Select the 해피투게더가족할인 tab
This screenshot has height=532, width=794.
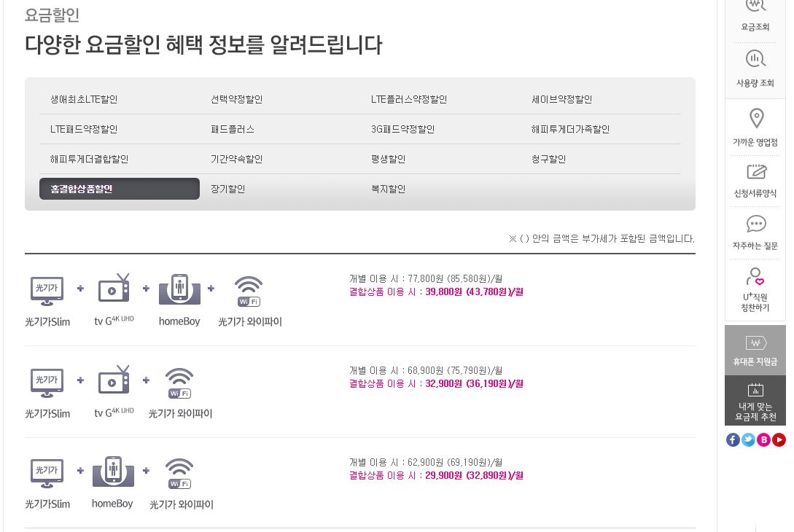(x=570, y=129)
